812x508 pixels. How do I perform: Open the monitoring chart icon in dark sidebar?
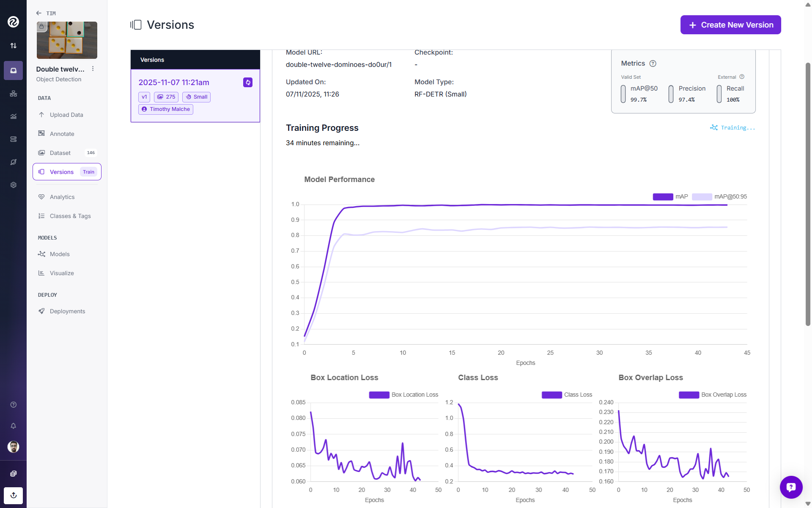(x=13, y=116)
